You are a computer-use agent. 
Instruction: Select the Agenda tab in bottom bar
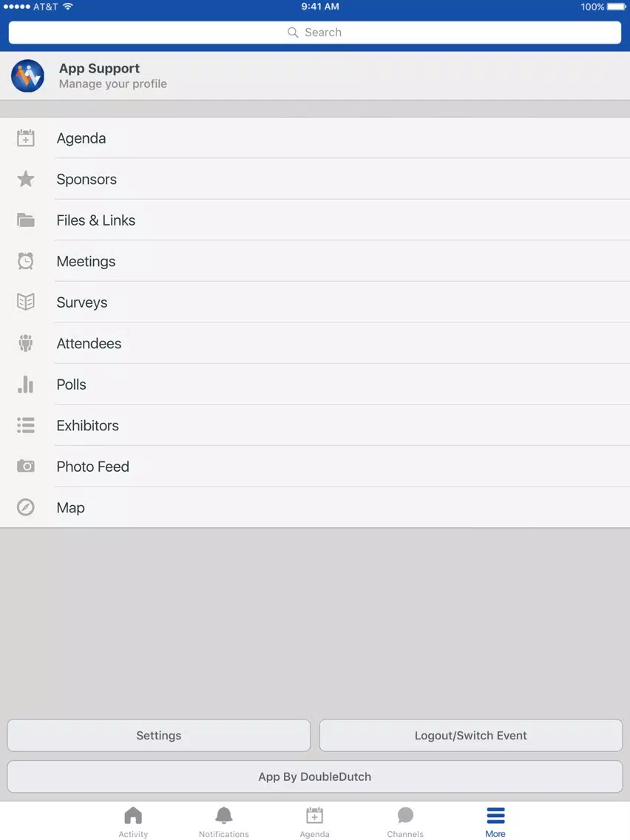314,822
